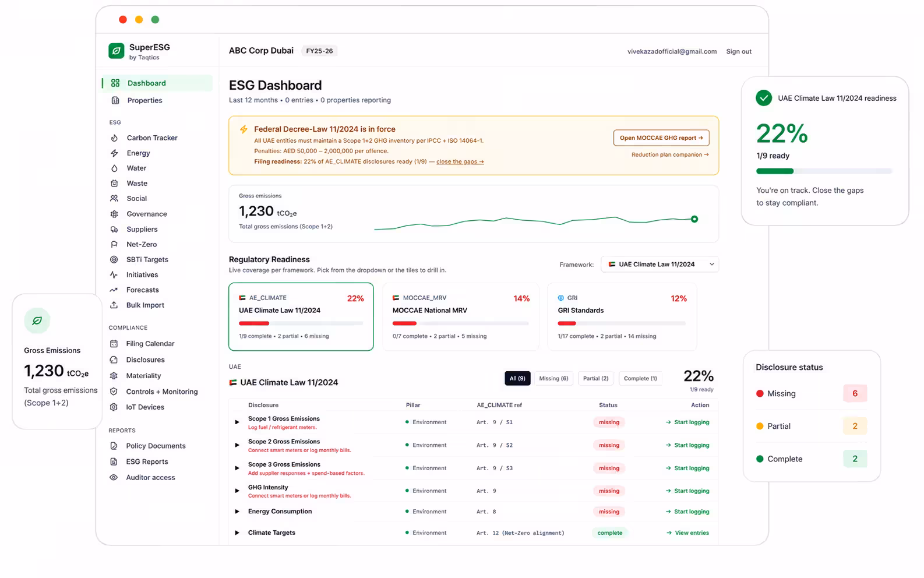Viewport: 924px width, 578px height.
Task: Click the Disclosures icon in sidebar
Action: click(114, 360)
